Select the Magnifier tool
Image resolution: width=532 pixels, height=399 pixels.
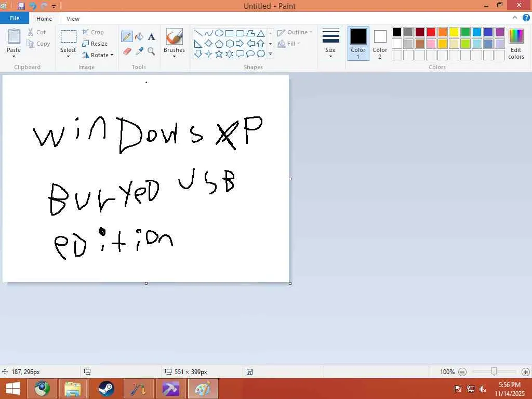151,51
